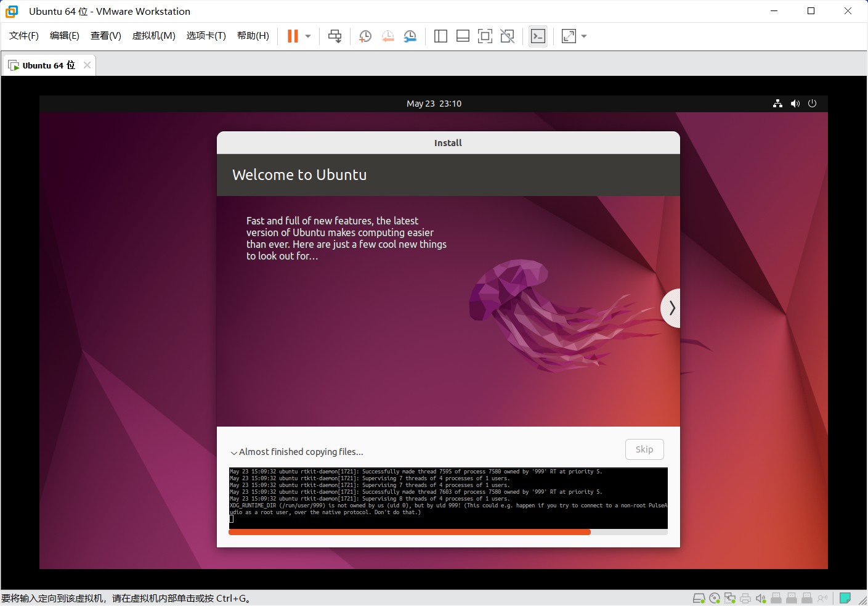Image resolution: width=868 pixels, height=606 pixels.
Task: Open the console view icon
Action: pos(538,36)
